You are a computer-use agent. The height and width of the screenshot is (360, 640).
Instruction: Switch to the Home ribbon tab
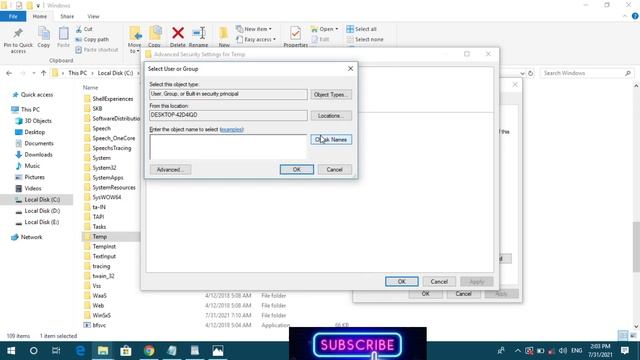[40, 16]
